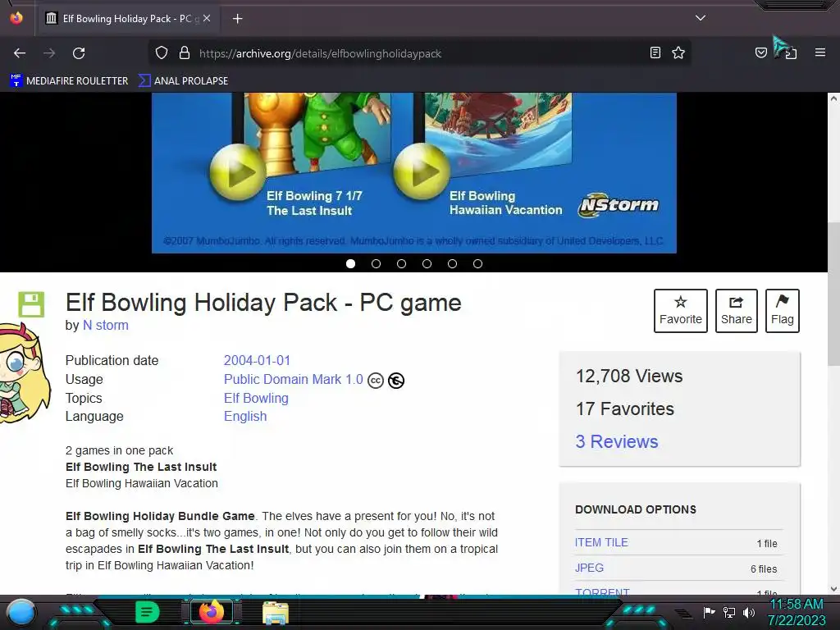This screenshot has height=630, width=840.
Task: Favorite this item
Action: click(x=680, y=311)
